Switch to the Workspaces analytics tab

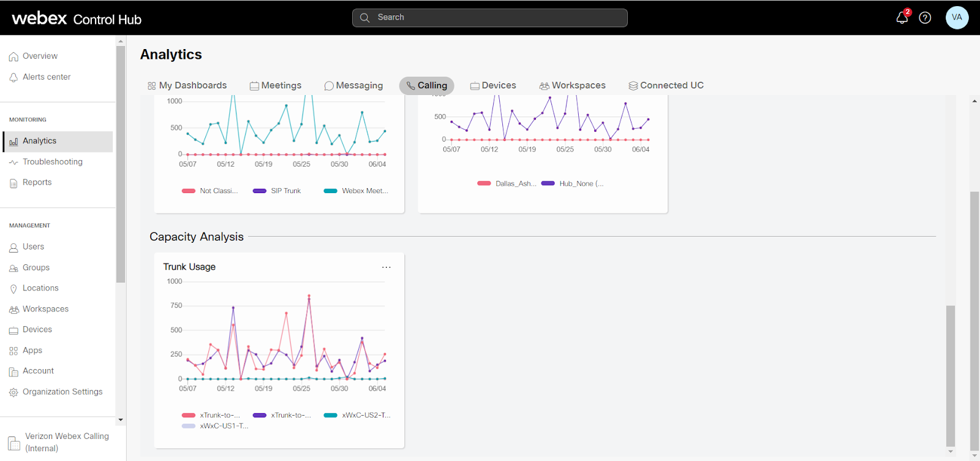coord(572,86)
